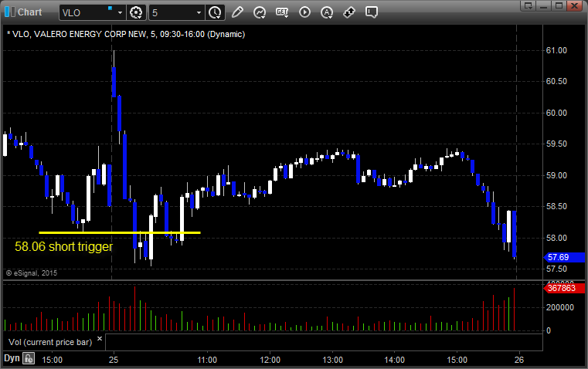Select the pencil drawing tool
588x369 pixels.
point(237,12)
